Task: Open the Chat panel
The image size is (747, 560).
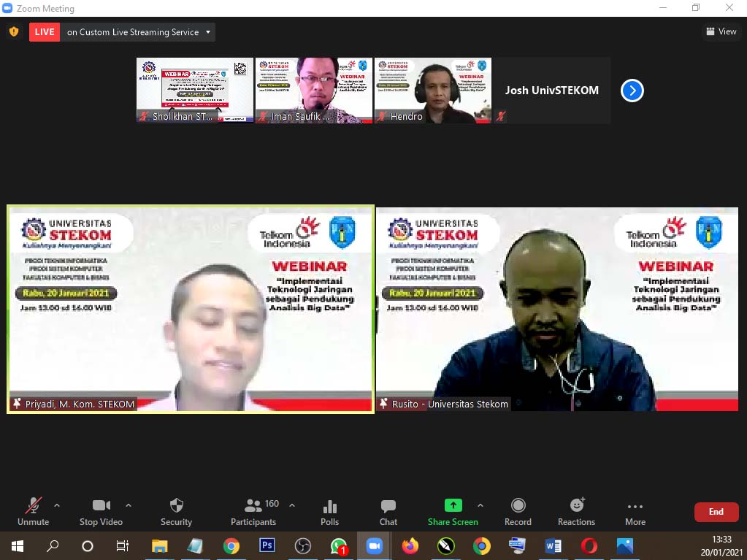Action: pyautogui.click(x=388, y=512)
